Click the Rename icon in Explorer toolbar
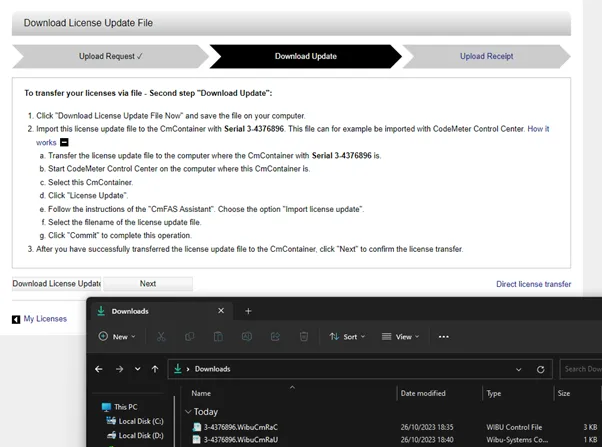The width and height of the screenshot is (602, 447). point(246,337)
